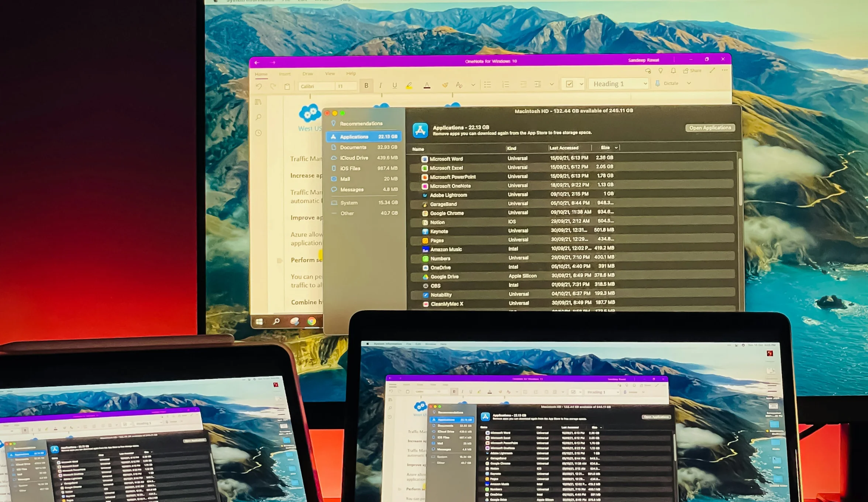Open the font size 11 box

tap(346, 86)
